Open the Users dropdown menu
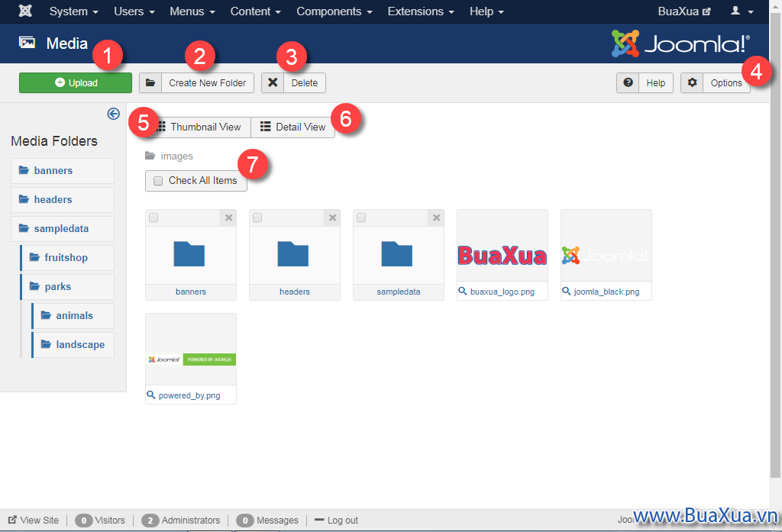This screenshot has width=782, height=532. pyautogui.click(x=134, y=11)
